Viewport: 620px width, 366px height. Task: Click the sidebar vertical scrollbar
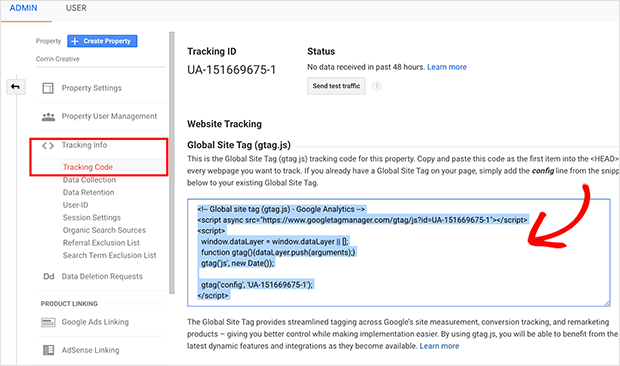tap(172, 163)
